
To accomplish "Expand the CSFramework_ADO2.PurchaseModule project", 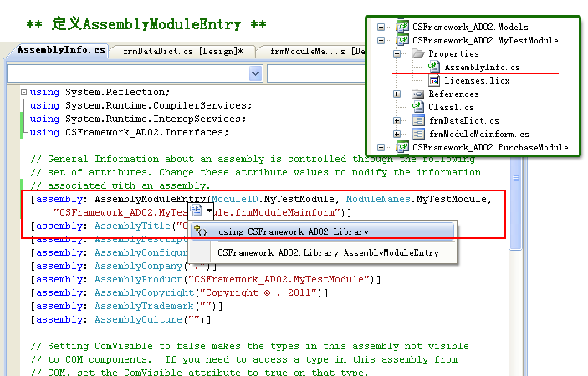I will click(381, 148).
